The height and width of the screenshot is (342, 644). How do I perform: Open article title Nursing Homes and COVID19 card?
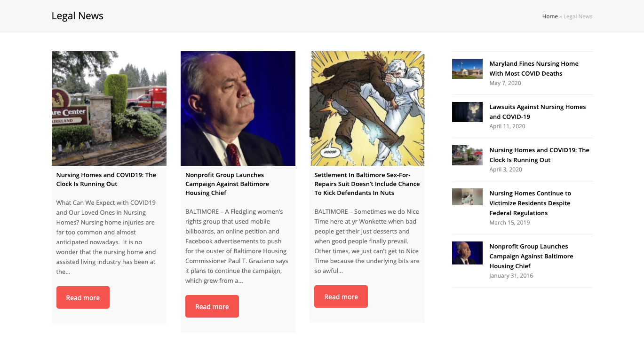(106, 179)
